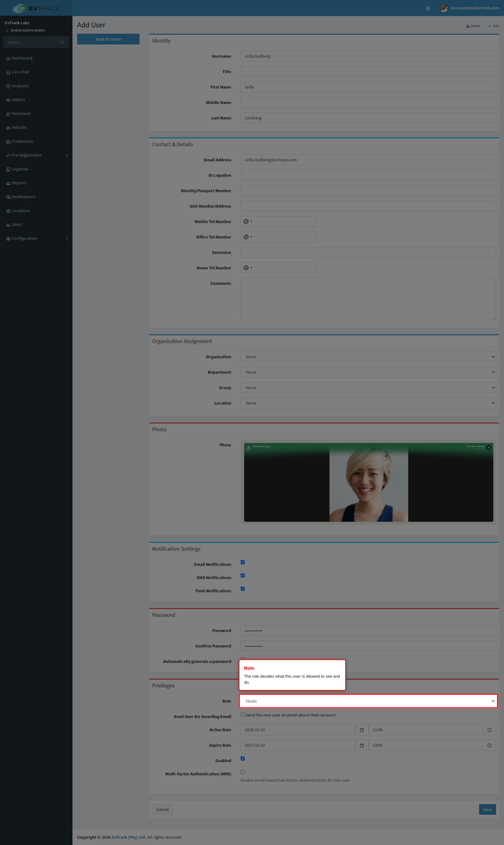Image resolution: width=504 pixels, height=845 pixels.
Task: Expand Configuration sidebar menu
Action: tap(36, 239)
